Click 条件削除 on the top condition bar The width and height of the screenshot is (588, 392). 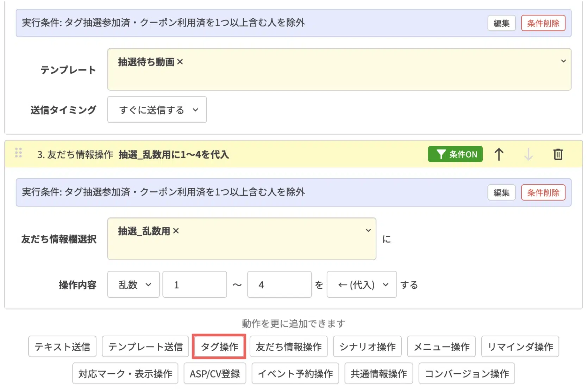click(543, 23)
